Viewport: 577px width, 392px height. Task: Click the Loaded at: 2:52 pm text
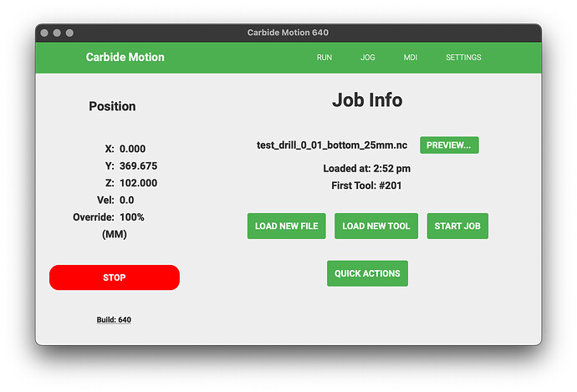click(367, 169)
